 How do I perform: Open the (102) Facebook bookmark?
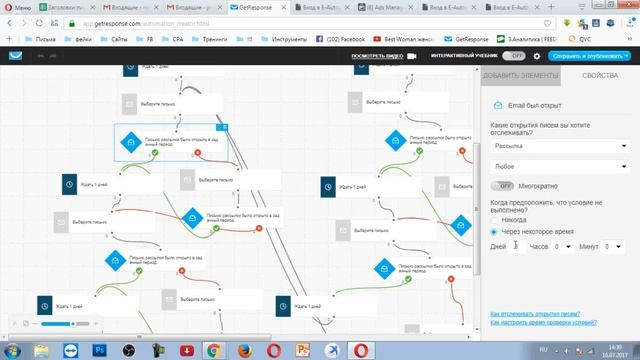[340, 39]
